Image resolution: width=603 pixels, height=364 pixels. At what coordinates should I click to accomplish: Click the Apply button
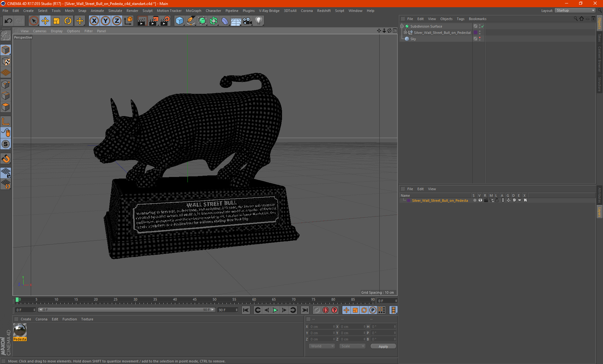coord(383,346)
